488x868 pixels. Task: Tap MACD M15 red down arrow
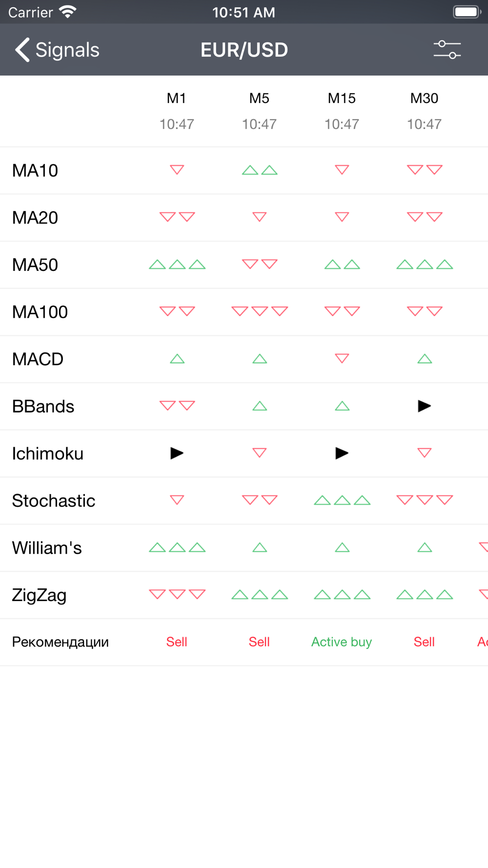pos(342,358)
